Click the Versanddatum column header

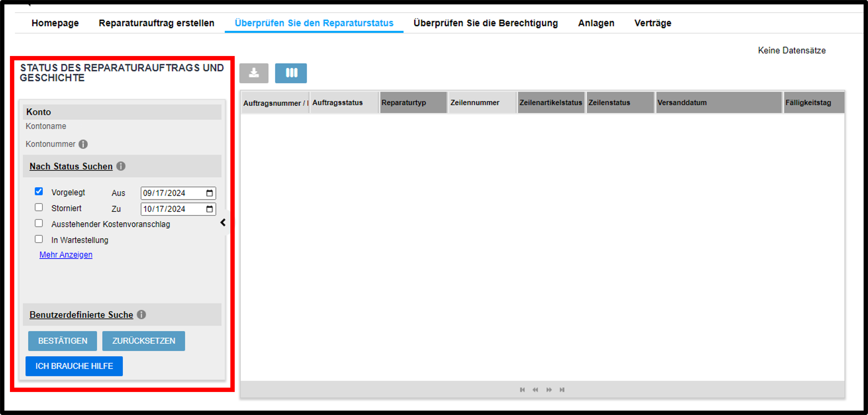(x=719, y=103)
